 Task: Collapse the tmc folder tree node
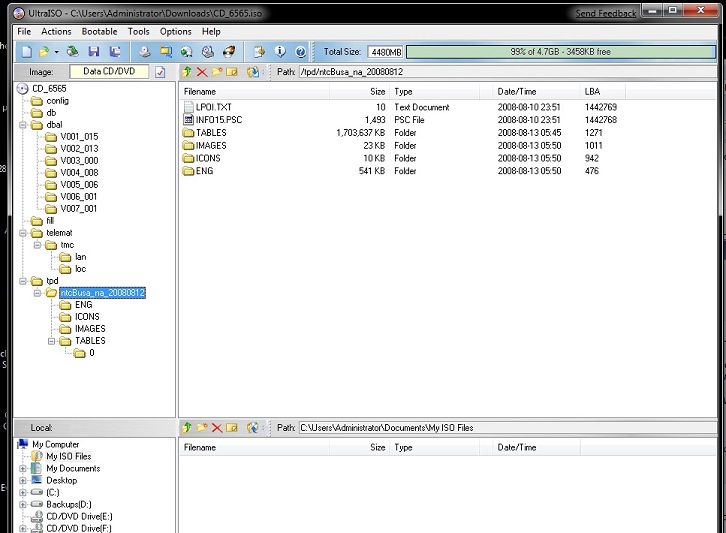coord(37,245)
